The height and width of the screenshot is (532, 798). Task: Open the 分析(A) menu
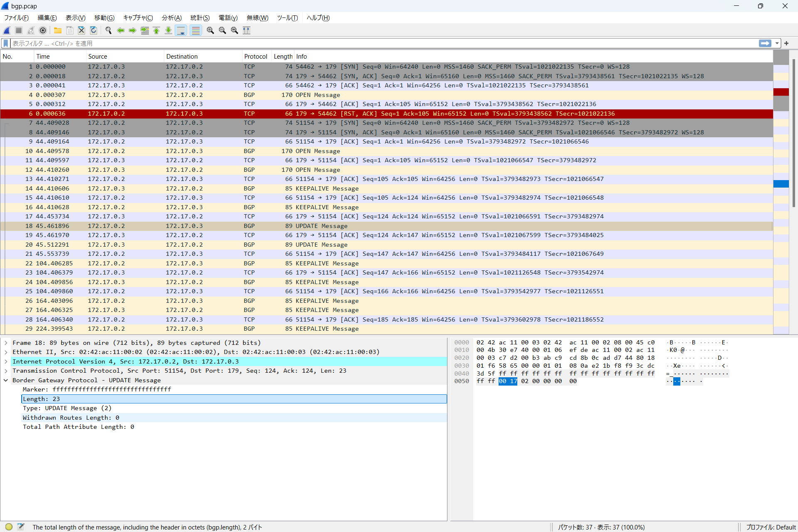coord(171,18)
